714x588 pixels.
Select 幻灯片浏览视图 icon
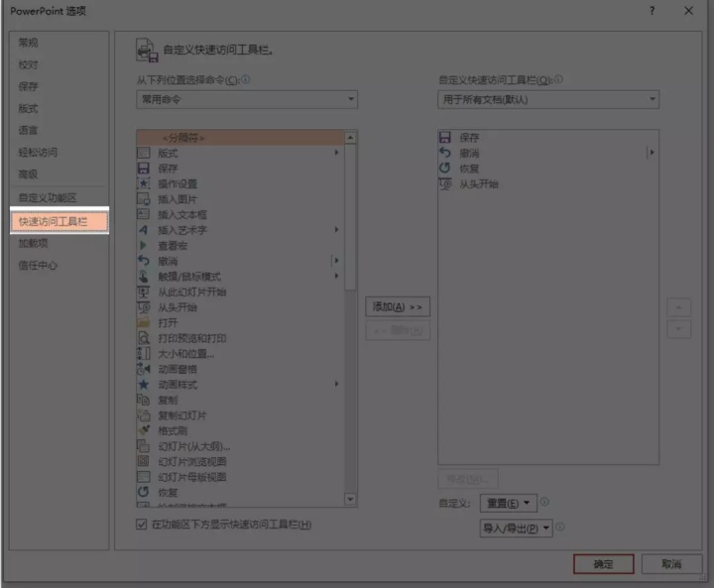click(x=144, y=461)
